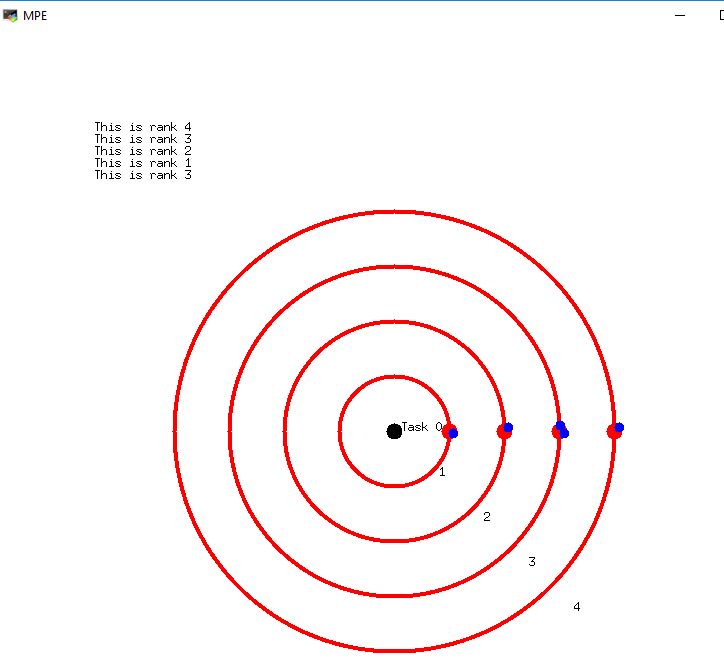Click the red dot on ring 2

tap(504, 432)
